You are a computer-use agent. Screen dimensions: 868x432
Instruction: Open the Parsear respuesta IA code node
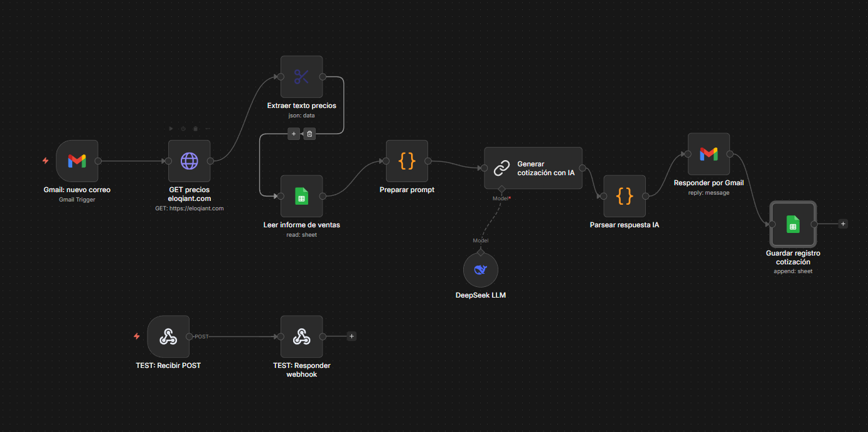(x=624, y=196)
